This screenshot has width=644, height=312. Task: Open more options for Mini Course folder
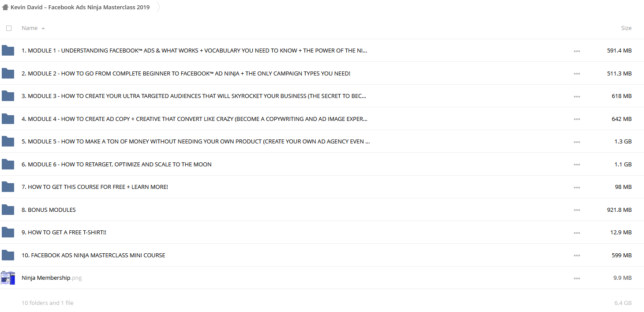(x=577, y=256)
